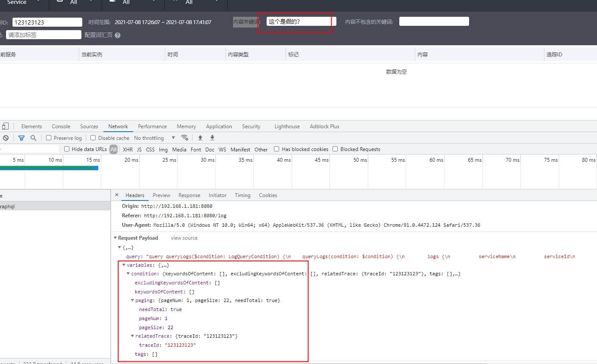Click the pageSize: 22 payload line
597x364 pixels.
click(x=156, y=327)
